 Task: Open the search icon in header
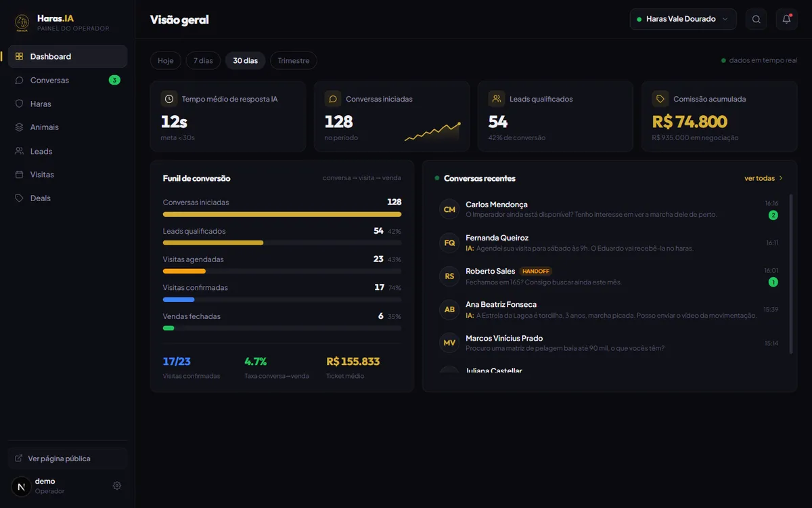pos(757,19)
